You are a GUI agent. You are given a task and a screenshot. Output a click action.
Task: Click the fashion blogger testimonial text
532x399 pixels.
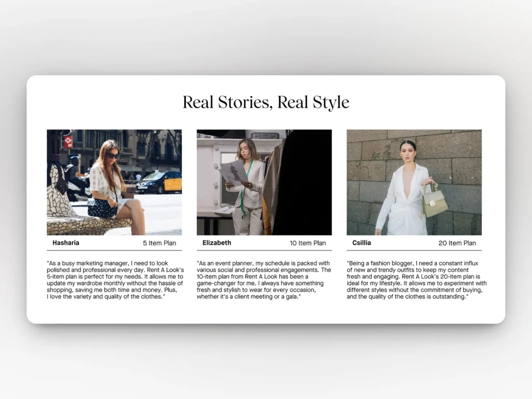click(x=416, y=280)
